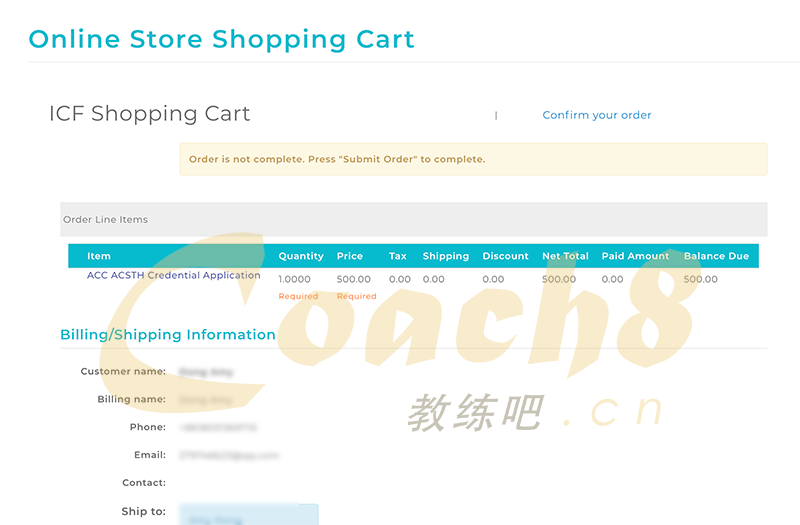800x525 pixels.
Task: Click the Net Total column header
Action: pos(565,256)
